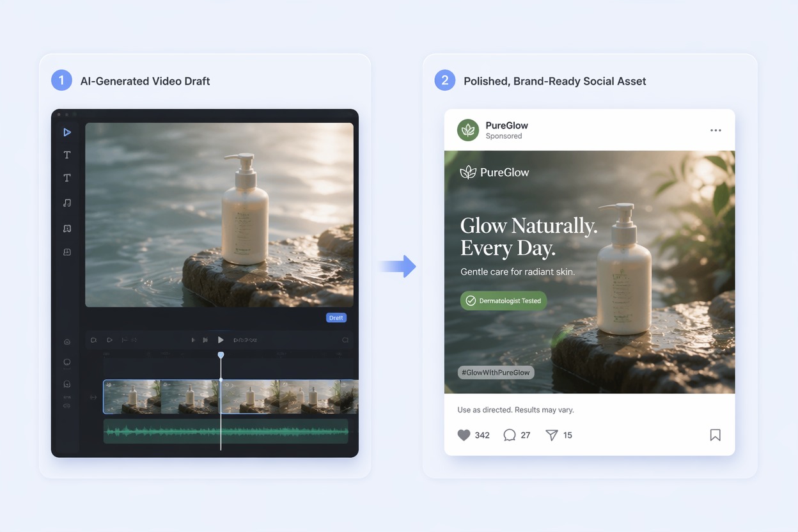Screen dimensions: 798x532
Task: Open the music note audio tool
Action: coord(67,203)
